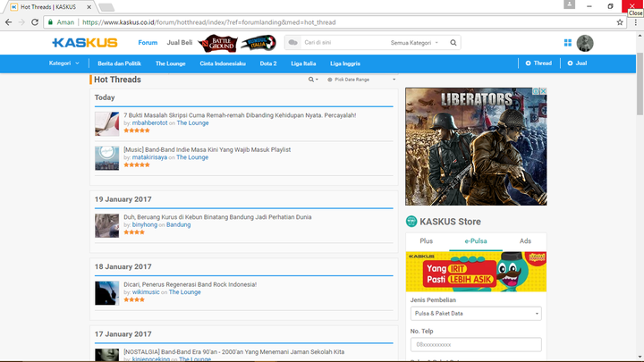Go to Berita dan Politik
Screen dimensions: 644x362
pos(119,63)
